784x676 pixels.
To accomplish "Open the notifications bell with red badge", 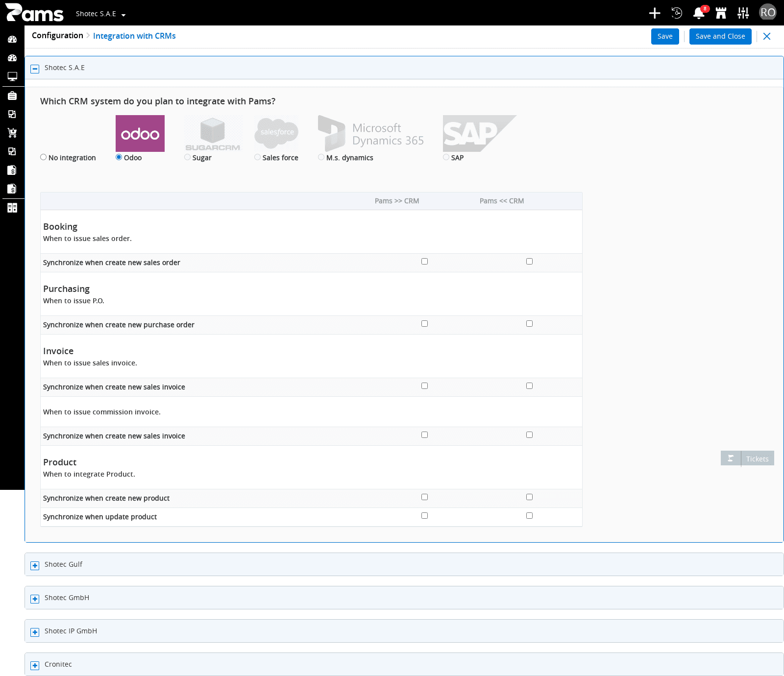I will coord(699,13).
